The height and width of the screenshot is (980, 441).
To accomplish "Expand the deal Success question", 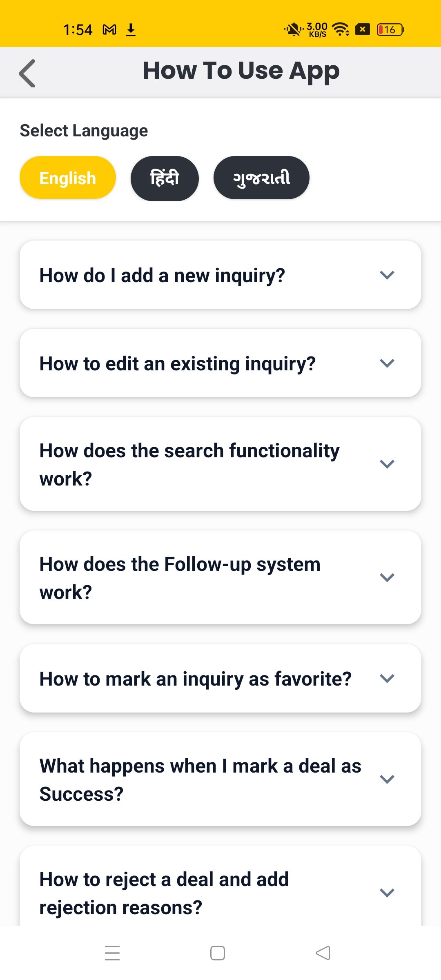I will [x=220, y=779].
